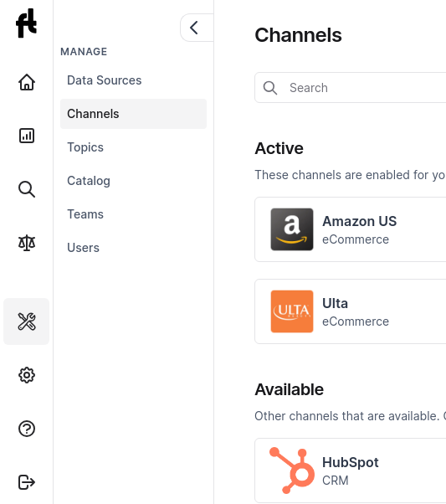Select the wrench and screwdriver manage icon

pyautogui.click(x=27, y=321)
